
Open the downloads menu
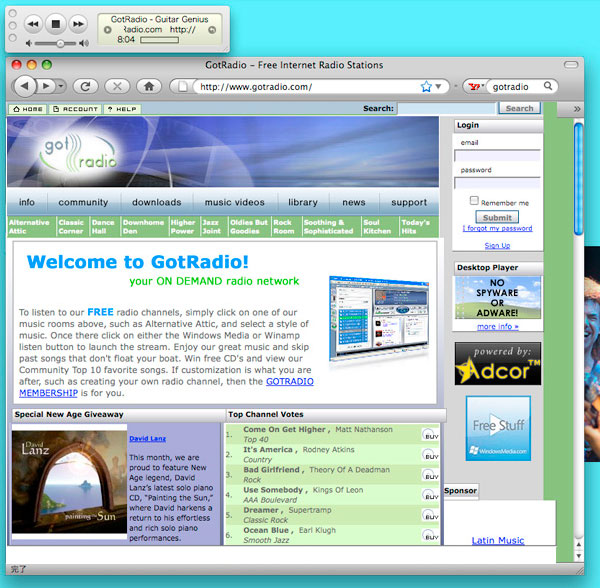tap(157, 202)
